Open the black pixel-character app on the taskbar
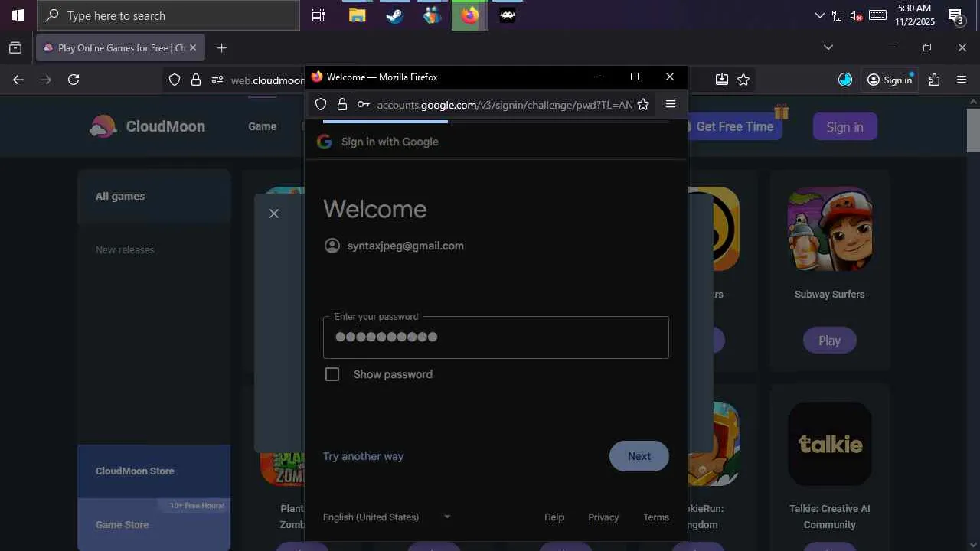980x551 pixels. [x=507, y=15]
